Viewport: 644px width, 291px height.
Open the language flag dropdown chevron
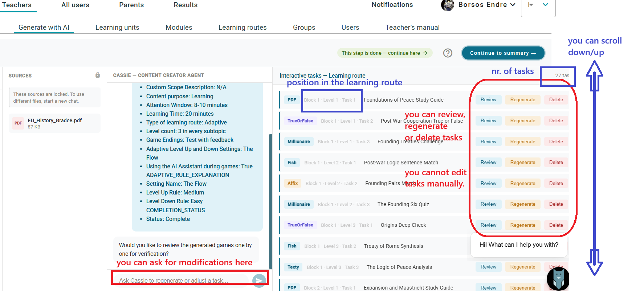tap(545, 5)
